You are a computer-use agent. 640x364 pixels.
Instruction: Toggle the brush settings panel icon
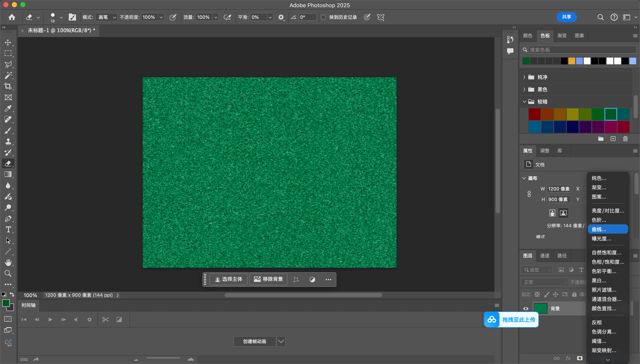(x=72, y=17)
